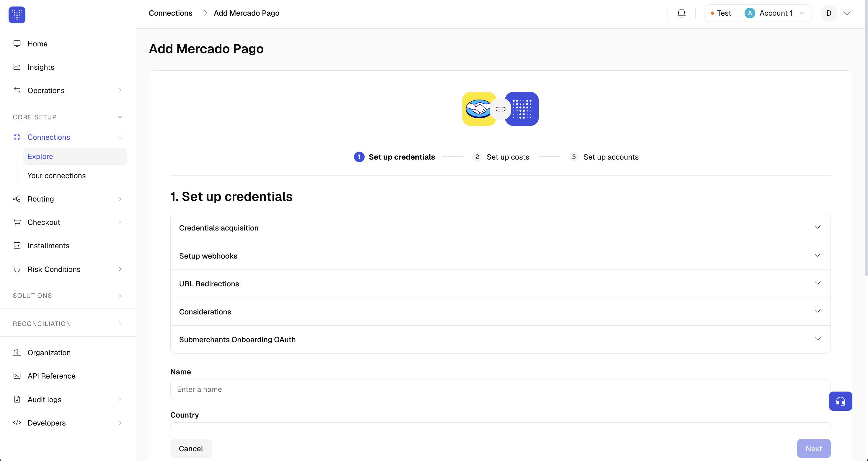Image resolution: width=868 pixels, height=461 pixels.
Task: Focus the Name input field
Action: coord(500,389)
